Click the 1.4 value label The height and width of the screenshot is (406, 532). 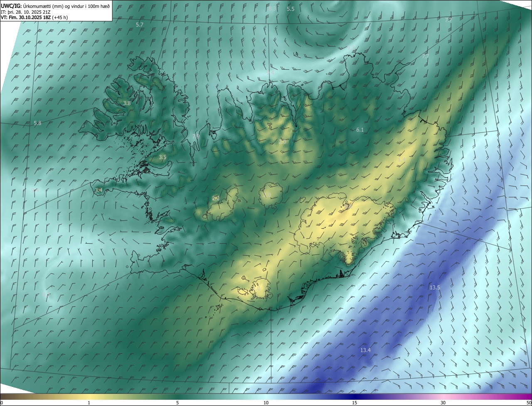pyautogui.click(x=402, y=159)
